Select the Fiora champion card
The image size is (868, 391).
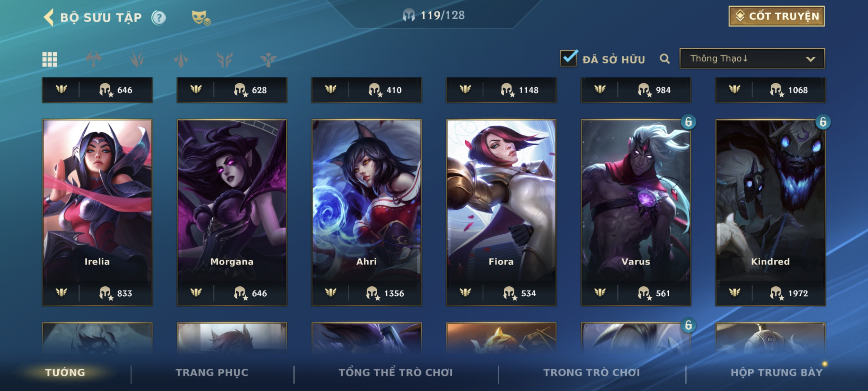(x=501, y=213)
